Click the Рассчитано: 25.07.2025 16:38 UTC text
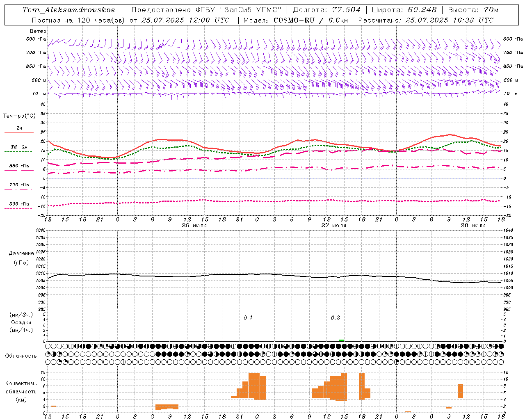This screenshot has height=420, width=525. pos(426,20)
